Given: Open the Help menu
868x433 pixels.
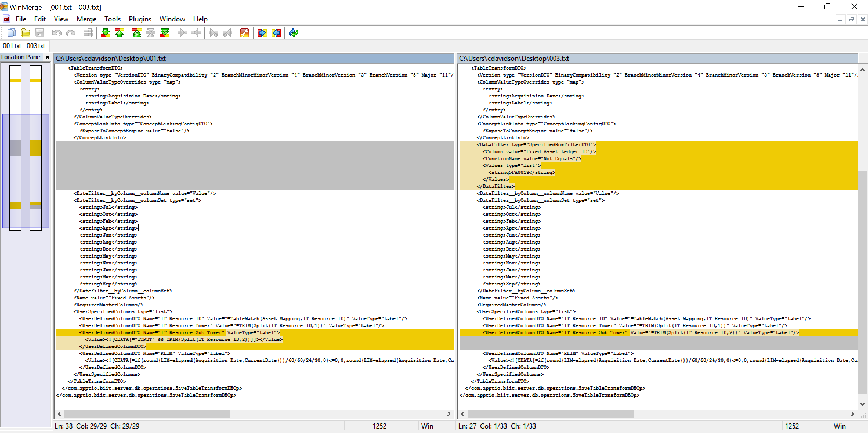Looking at the screenshot, I should click(200, 19).
